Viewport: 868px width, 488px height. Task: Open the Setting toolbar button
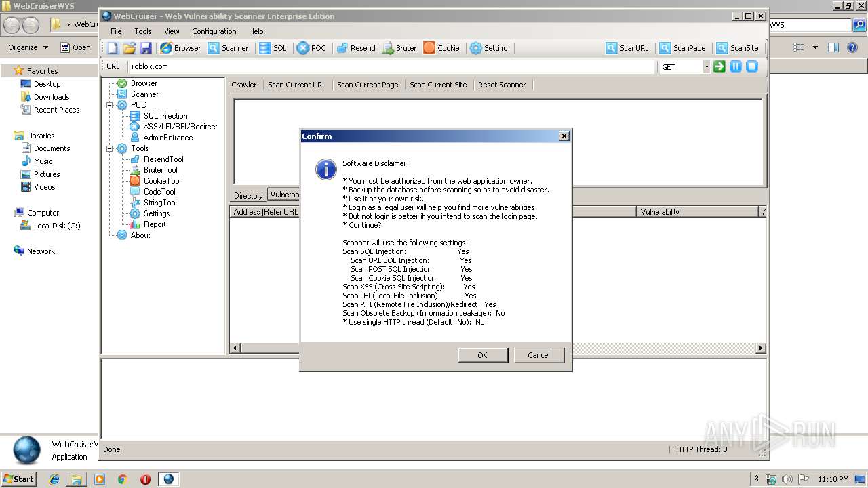[x=489, y=48]
